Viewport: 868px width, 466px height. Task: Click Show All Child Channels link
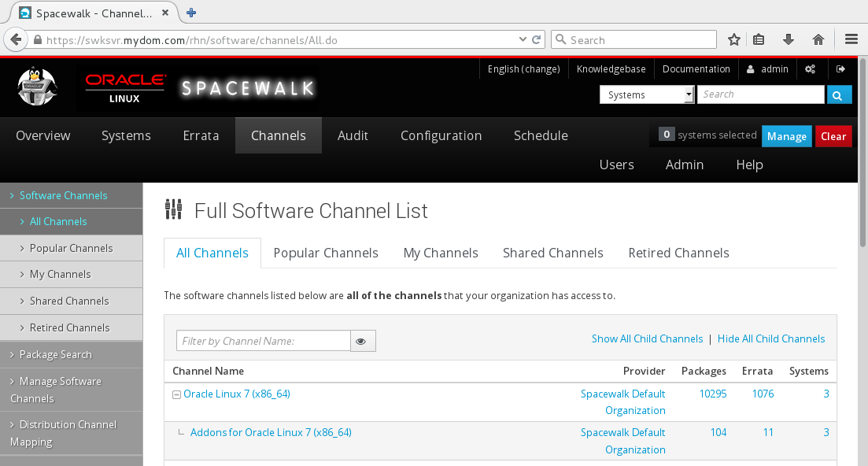click(x=647, y=338)
